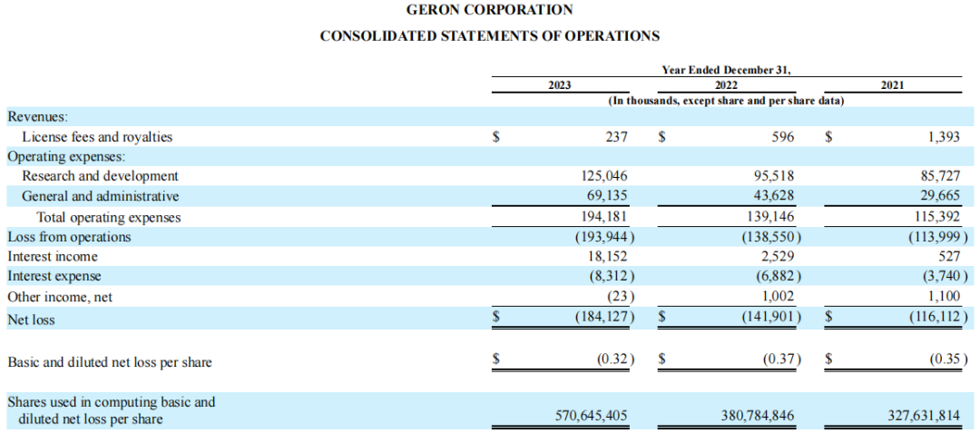980x443 pixels.
Task: Click the 327,631,814 shares value
Action: click(925, 415)
